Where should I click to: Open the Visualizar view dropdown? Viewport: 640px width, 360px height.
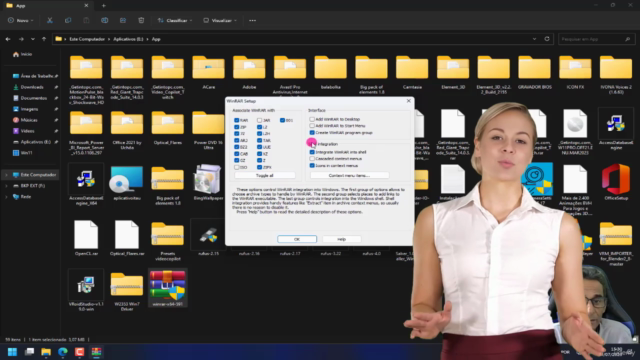tap(220, 20)
